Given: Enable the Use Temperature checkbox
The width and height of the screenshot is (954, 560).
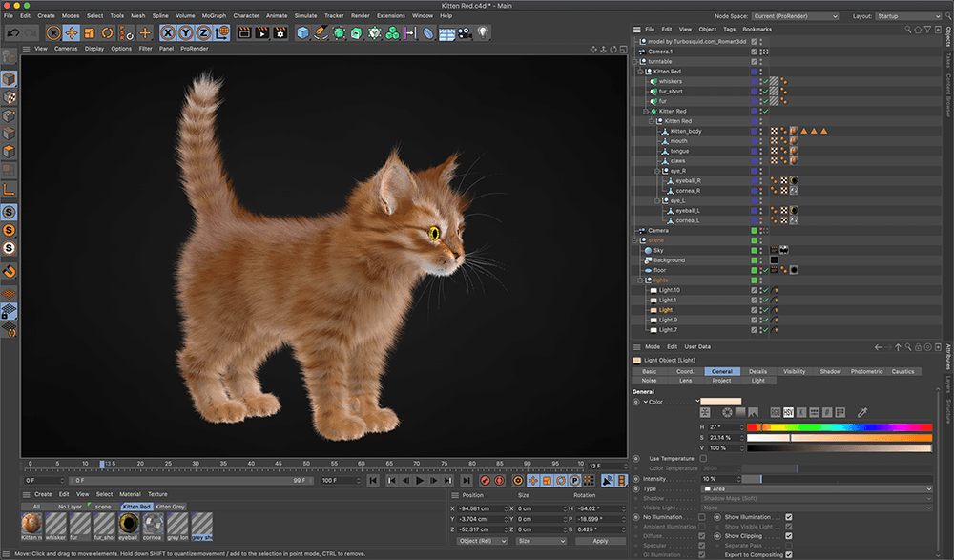Looking at the screenshot, I should point(703,458).
